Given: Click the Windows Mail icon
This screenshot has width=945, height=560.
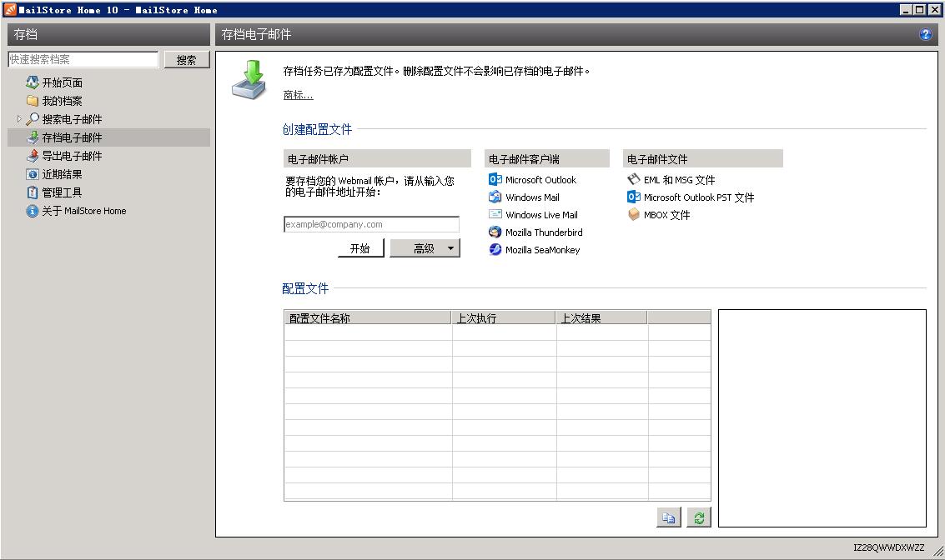Looking at the screenshot, I should [x=495, y=197].
